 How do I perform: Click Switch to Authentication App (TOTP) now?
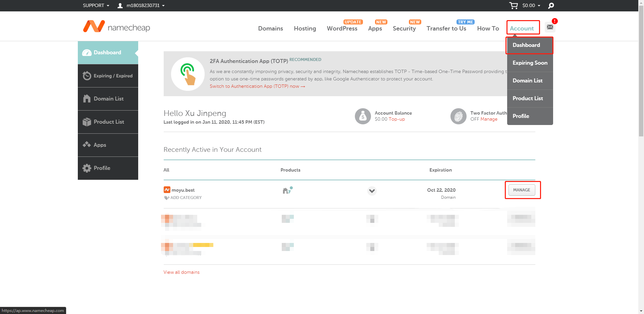click(257, 86)
